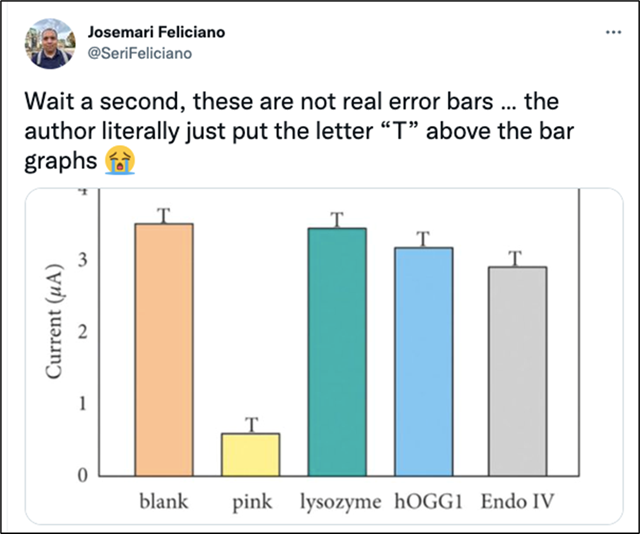Click the T above the pink bar
The width and height of the screenshot is (640, 534).
tap(252, 425)
